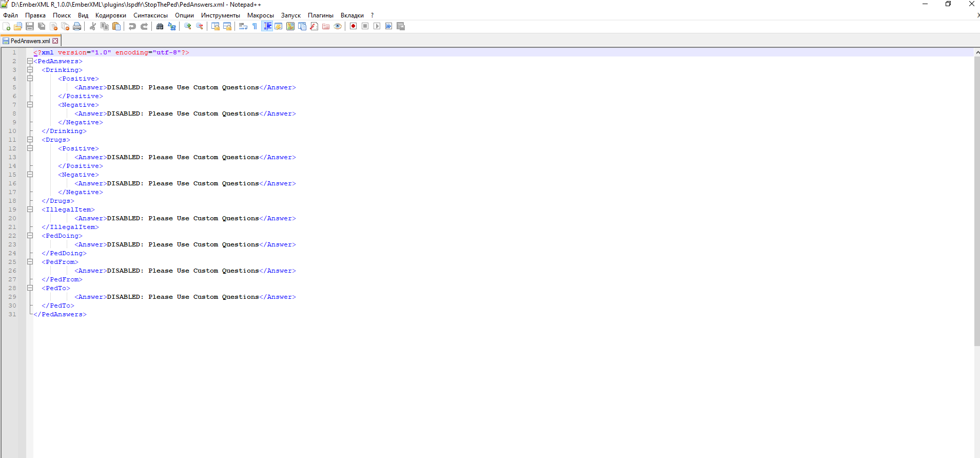The width and height of the screenshot is (980, 458).
Task: Undo the last edit
Action: click(x=132, y=26)
